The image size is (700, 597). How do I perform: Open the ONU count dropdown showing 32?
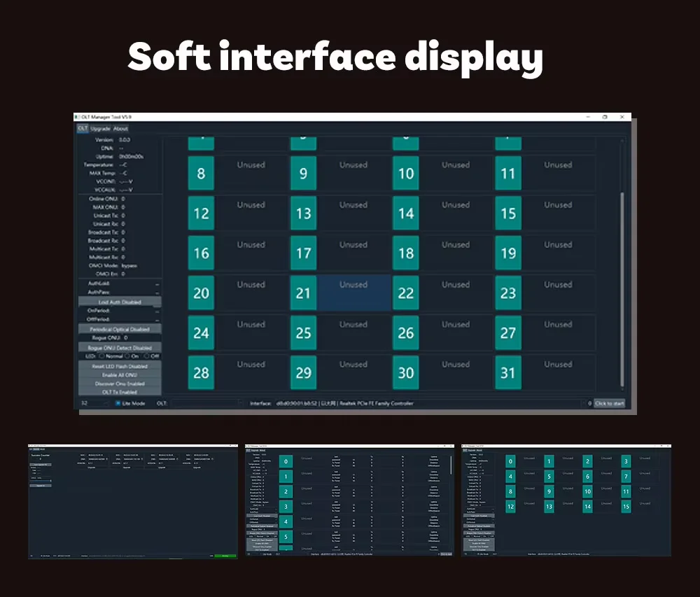92,404
